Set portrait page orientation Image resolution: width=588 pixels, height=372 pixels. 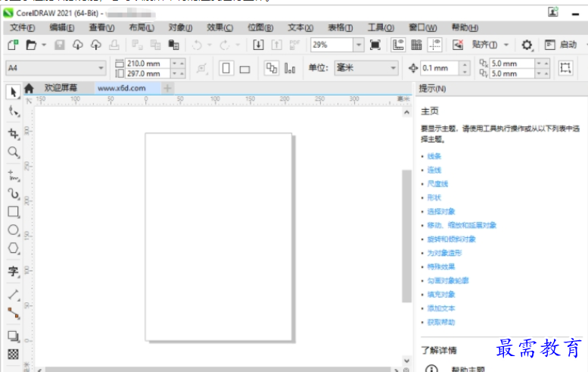coord(226,68)
